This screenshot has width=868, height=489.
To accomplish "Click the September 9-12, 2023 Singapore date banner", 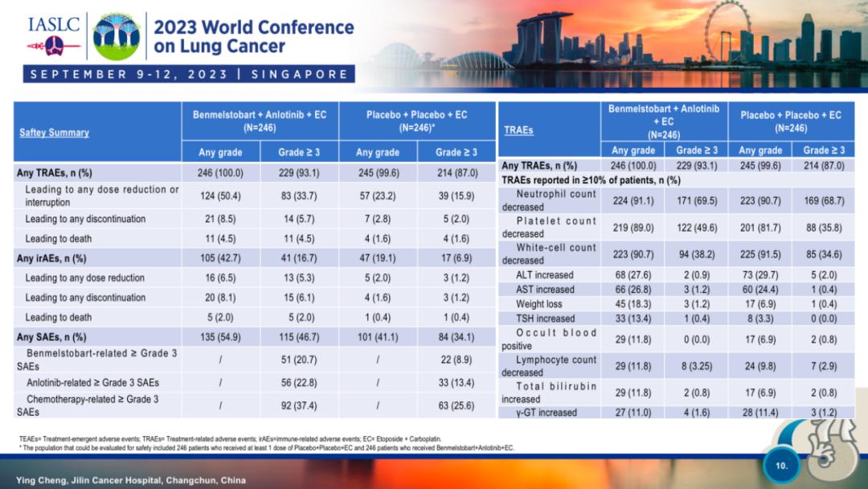I will 189,74.
